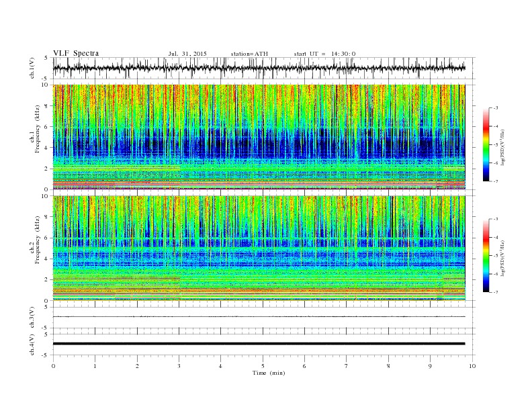Click the "station=ATH" header label
Viewport: 532px width, 411px height.
[249, 54]
